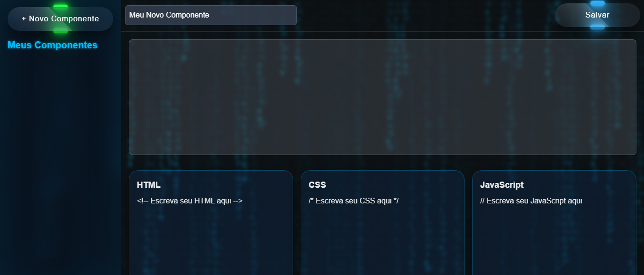Viewport: 644px width, 275px height.
Task: Place cursor in blank CSS editor area
Action: [382, 242]
